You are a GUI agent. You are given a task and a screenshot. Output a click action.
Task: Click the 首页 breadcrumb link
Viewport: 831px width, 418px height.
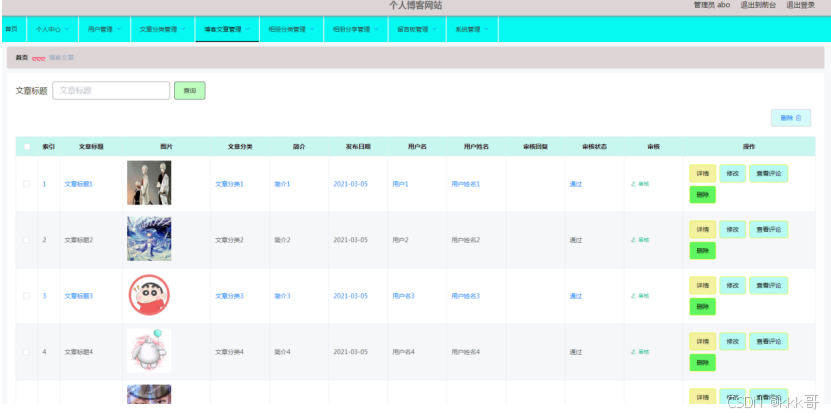[x=22, y=57]
